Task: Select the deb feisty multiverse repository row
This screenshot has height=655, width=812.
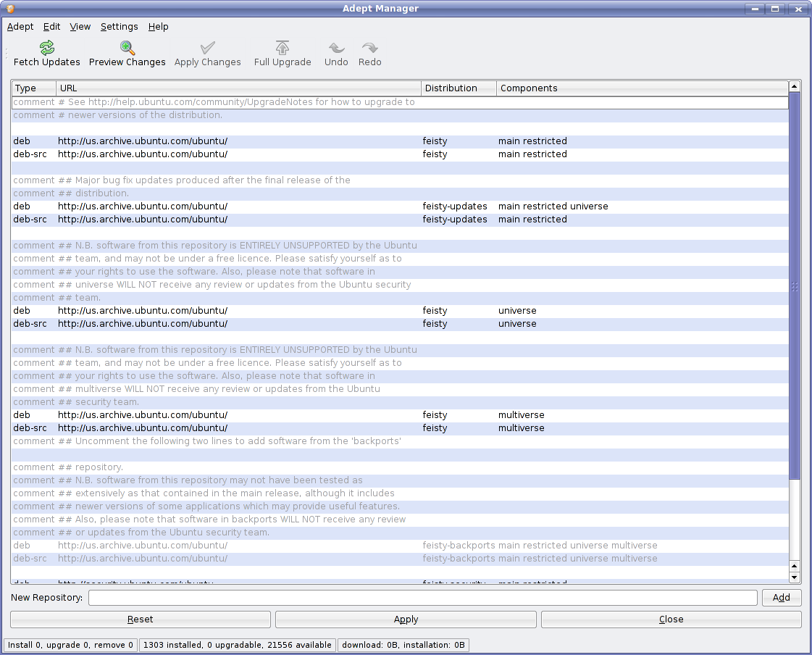Action: 290,415
